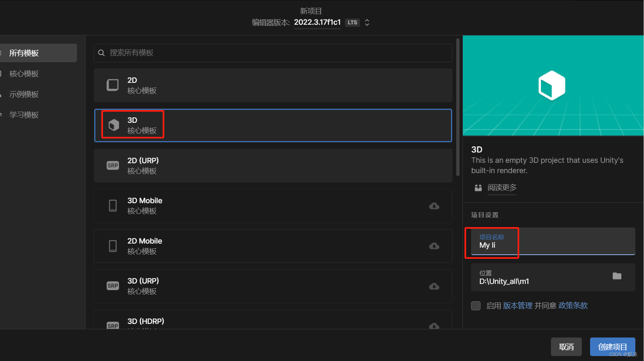
Task: Select the 3D Mobile template row
Action: click(x=273, y=206)
